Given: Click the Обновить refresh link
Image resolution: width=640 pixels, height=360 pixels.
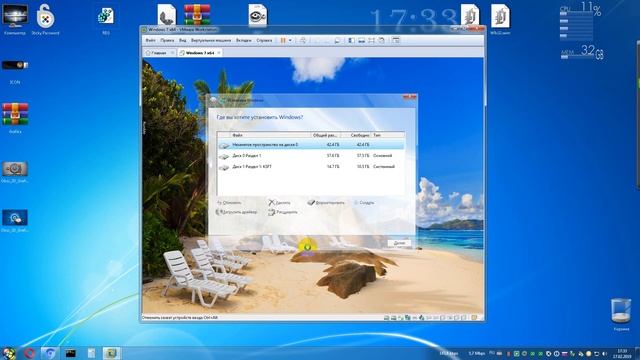Looking at the screenshot, I should (229, 202).
